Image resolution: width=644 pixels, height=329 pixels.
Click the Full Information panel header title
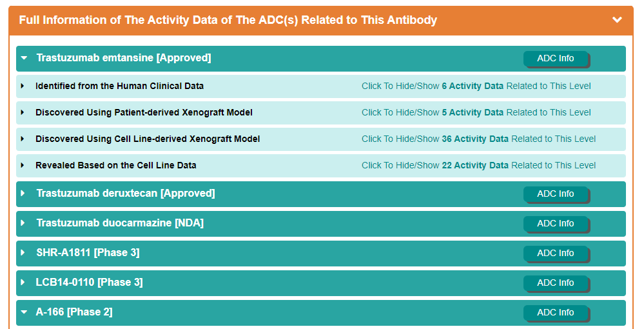228,20
